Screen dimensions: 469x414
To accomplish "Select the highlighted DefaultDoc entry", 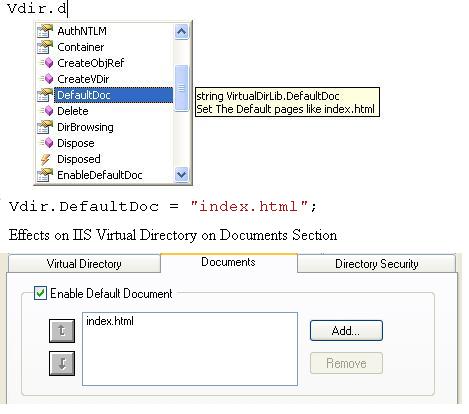I will (113, 95).
